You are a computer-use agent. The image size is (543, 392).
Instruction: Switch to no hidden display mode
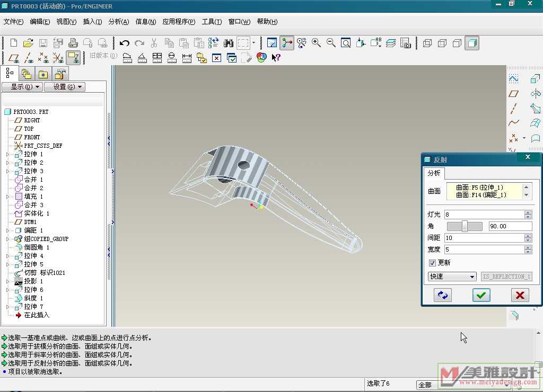(457, 43)
